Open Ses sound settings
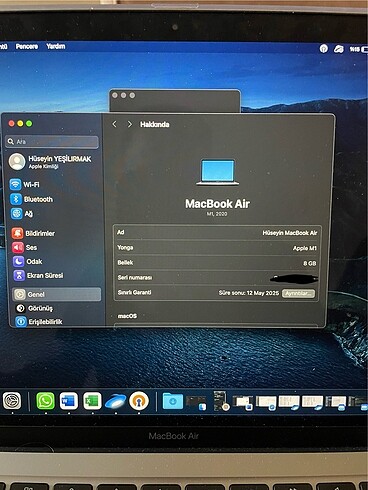Screen dimensions: 368x490 click(x=25, y=247)
